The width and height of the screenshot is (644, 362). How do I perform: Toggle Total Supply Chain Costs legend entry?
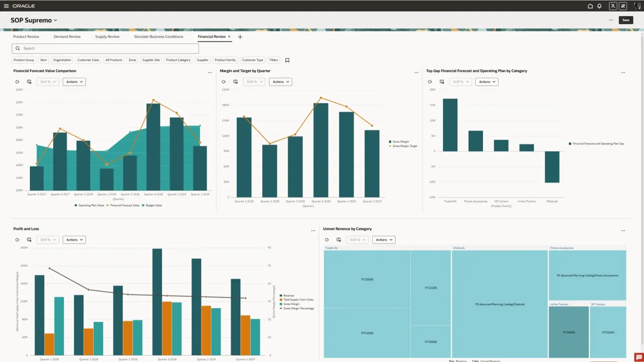[x=298, y=300]
